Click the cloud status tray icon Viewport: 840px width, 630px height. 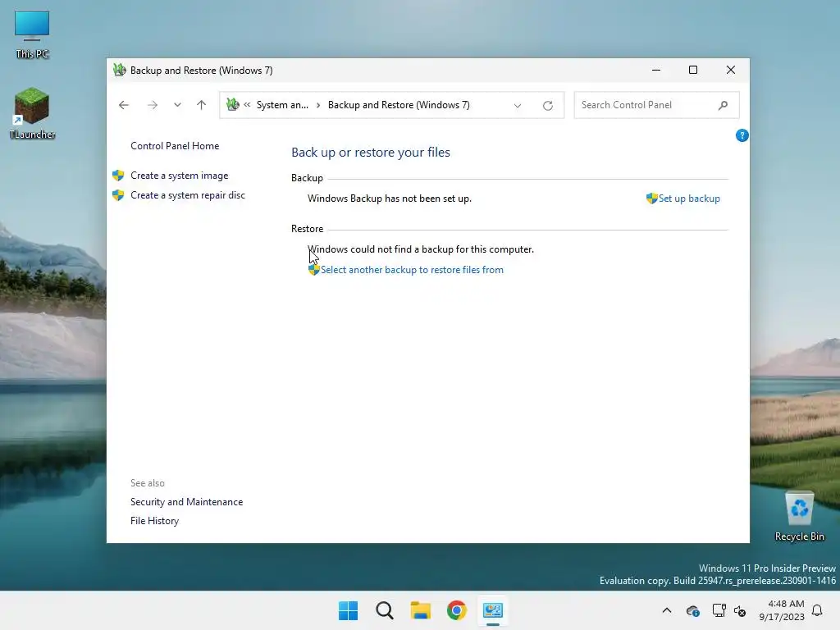692,610
